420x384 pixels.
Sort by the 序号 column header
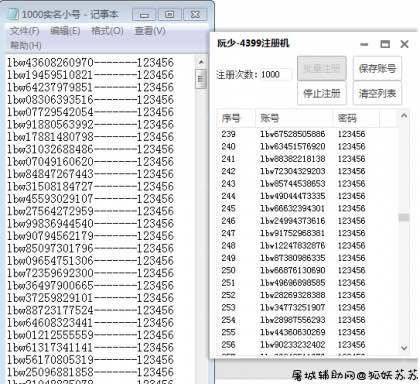(x=236, y=118)
